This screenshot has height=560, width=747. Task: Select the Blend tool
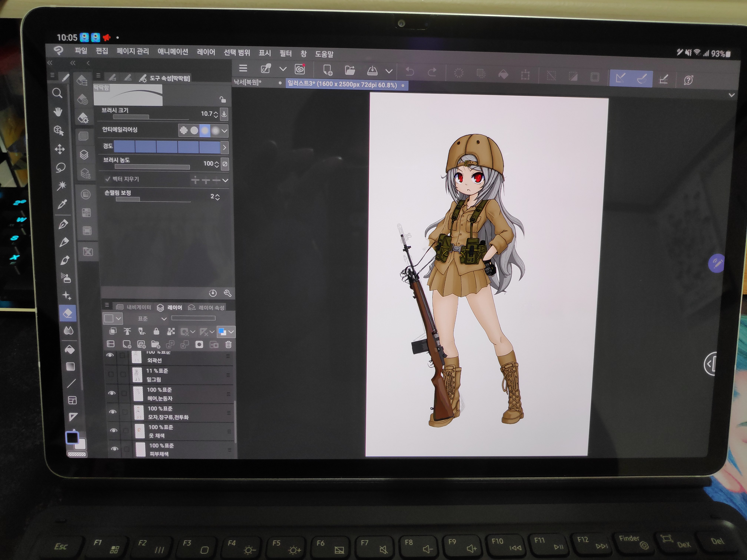(69, 331)
